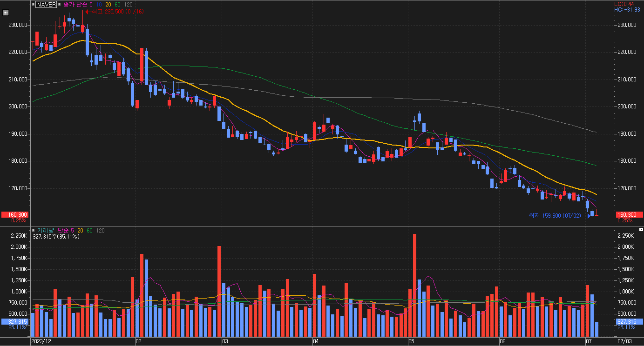Click the red 160,300 price tag on left axis
The height and width of the screenshot is (346, 644).
14,215
